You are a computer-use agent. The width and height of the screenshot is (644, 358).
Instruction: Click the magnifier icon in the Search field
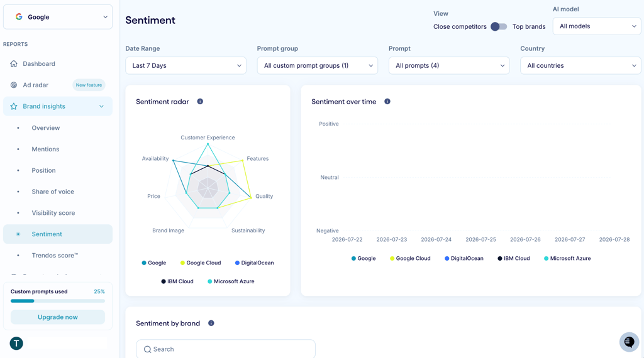pyautogui.click(x=147, y=349)
